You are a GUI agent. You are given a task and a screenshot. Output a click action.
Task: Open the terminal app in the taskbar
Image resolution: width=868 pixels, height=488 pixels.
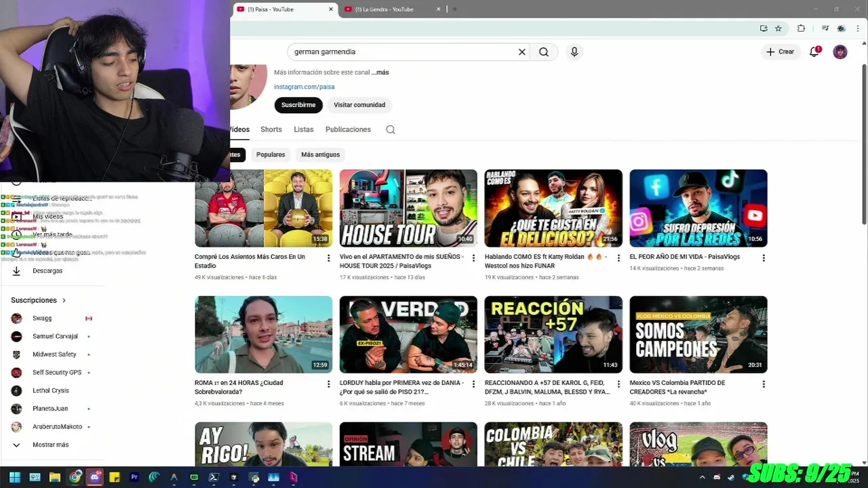[x=214, y=477]
